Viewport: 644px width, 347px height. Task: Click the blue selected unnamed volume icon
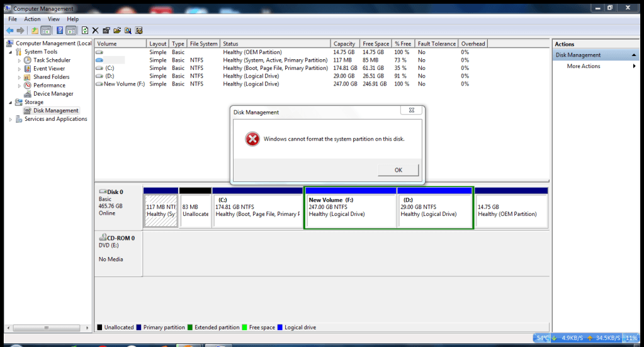(99, 60)
